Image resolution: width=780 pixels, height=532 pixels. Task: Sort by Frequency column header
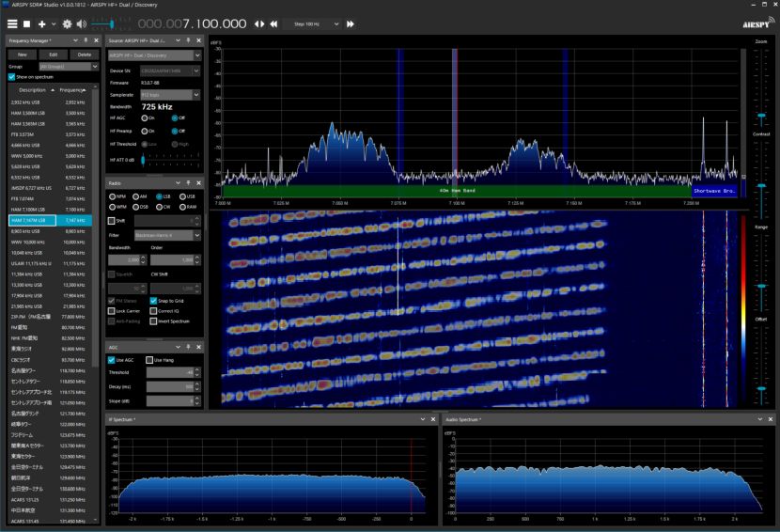point(72,90)
